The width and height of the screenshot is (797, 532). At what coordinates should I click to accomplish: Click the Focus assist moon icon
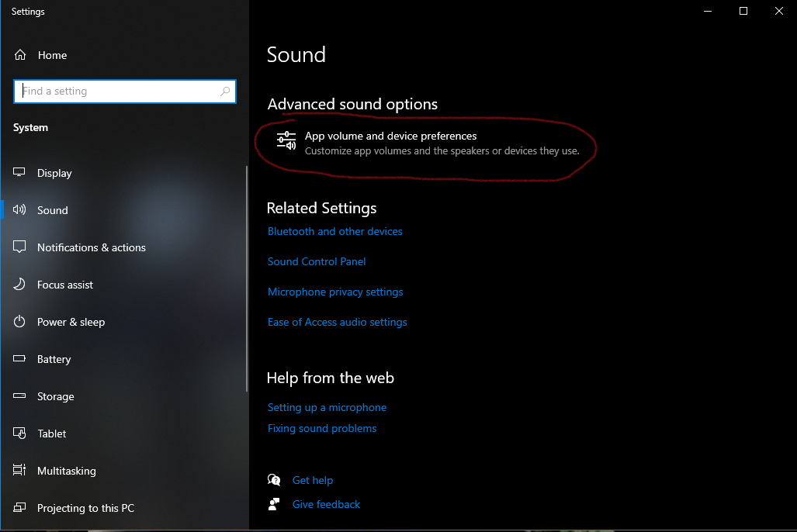coord(20,285)
